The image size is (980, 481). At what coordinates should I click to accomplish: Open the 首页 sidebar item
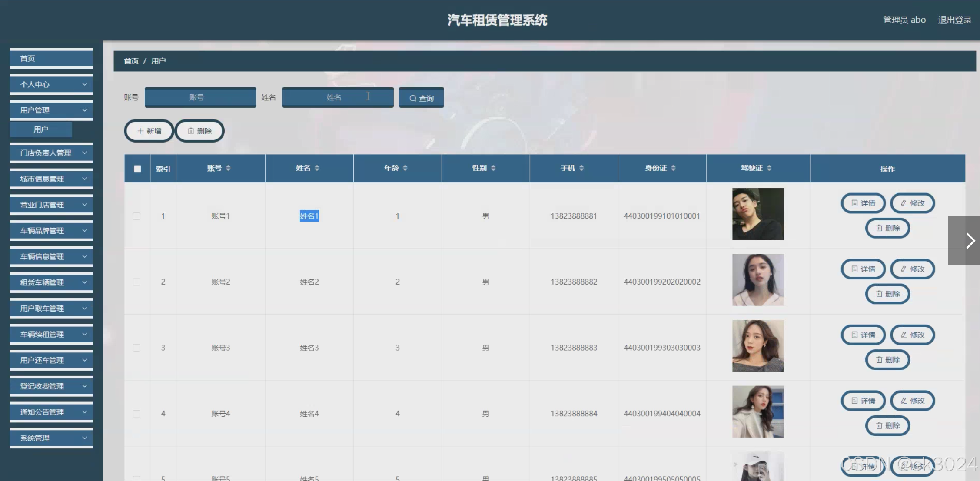51,58
